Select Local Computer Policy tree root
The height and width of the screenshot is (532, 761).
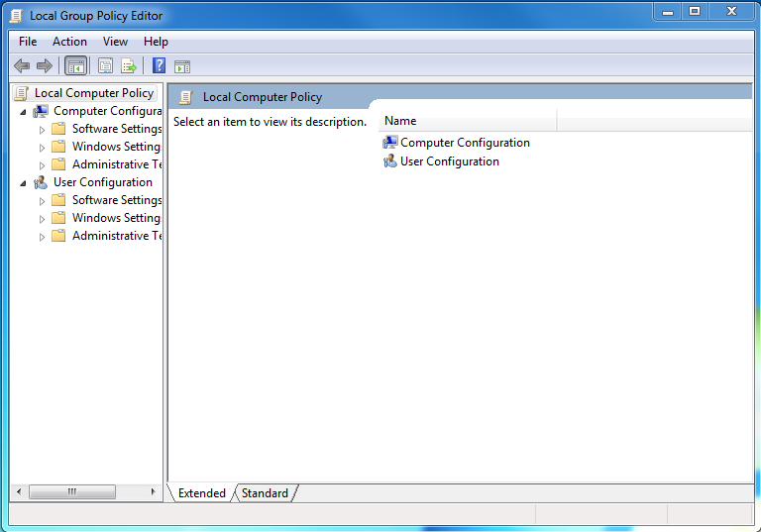click(x=94, y=93)
